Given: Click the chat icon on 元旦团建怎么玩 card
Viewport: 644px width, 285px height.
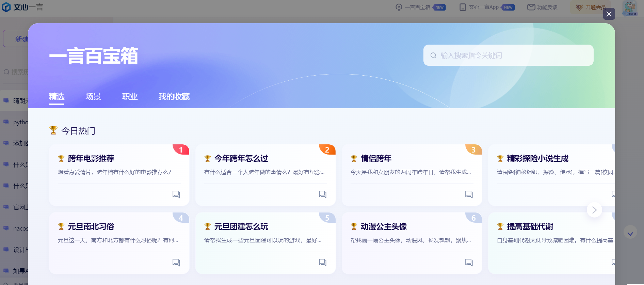Looking at the screenshot, I should click(x=322, y=262).
